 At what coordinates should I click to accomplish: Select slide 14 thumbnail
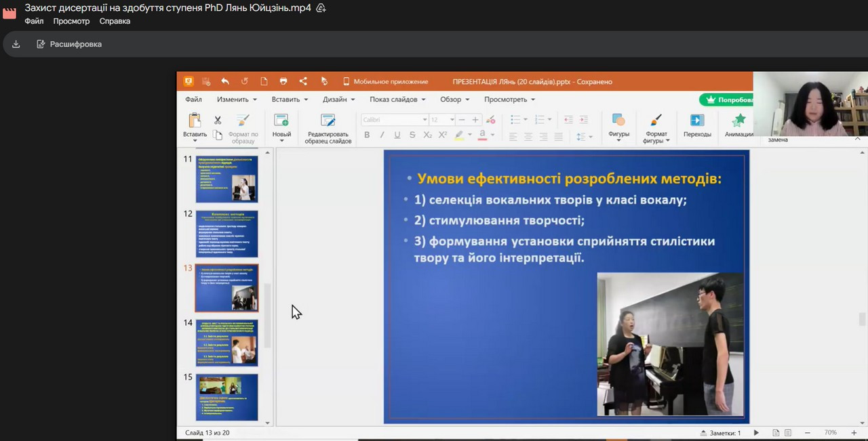(x=226, y=343)
